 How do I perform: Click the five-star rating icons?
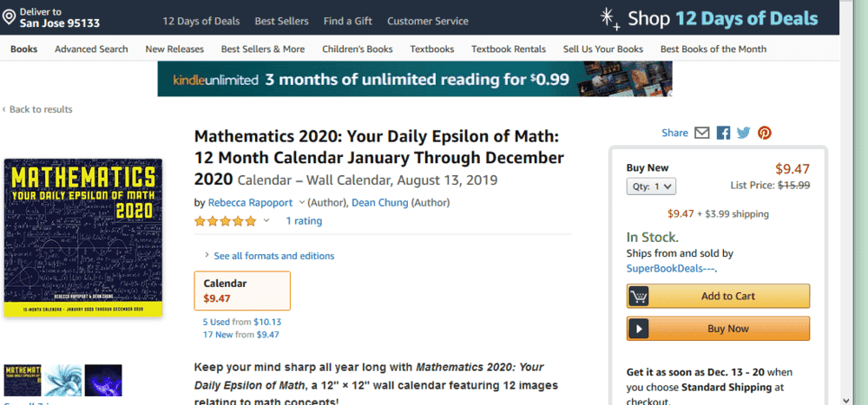click(x=225, y=221)
